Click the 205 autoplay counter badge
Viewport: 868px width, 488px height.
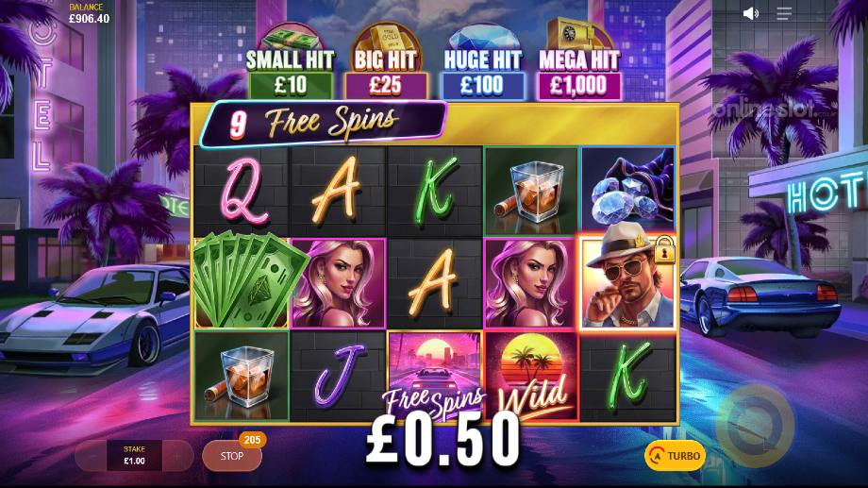pyautogui.click(x=253, y=440)
